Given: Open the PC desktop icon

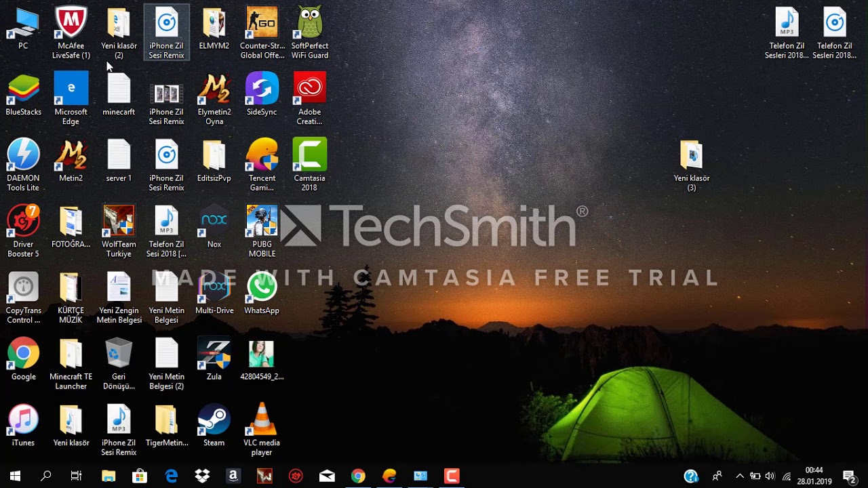Looking at the screenshot, I should [23, 28].
